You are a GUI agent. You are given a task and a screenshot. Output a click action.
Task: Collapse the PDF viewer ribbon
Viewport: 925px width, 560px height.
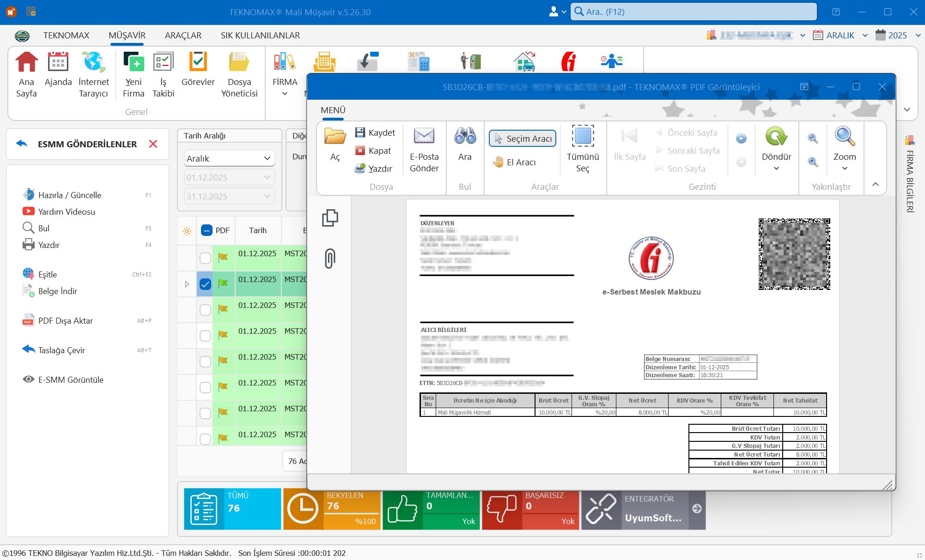(875, 184)
